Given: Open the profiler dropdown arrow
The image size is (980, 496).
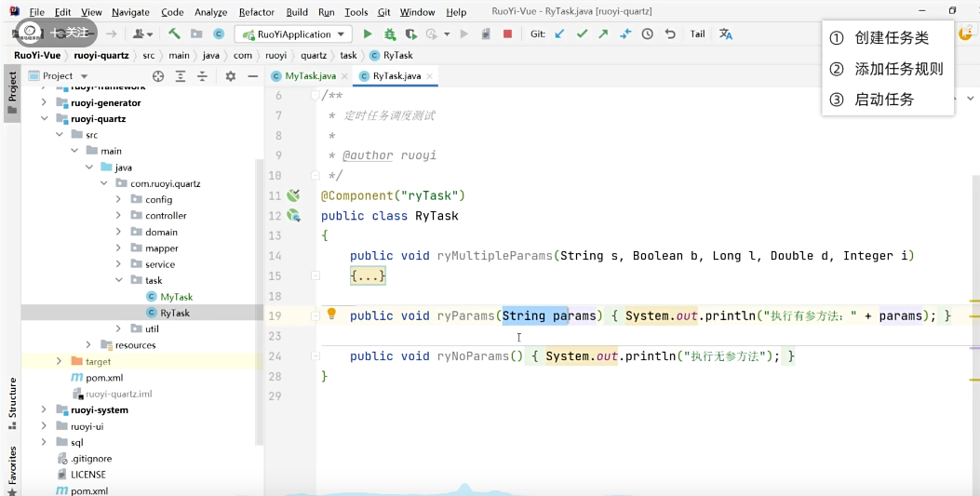Looking at the screenshot, I should (x=446, y=34).
